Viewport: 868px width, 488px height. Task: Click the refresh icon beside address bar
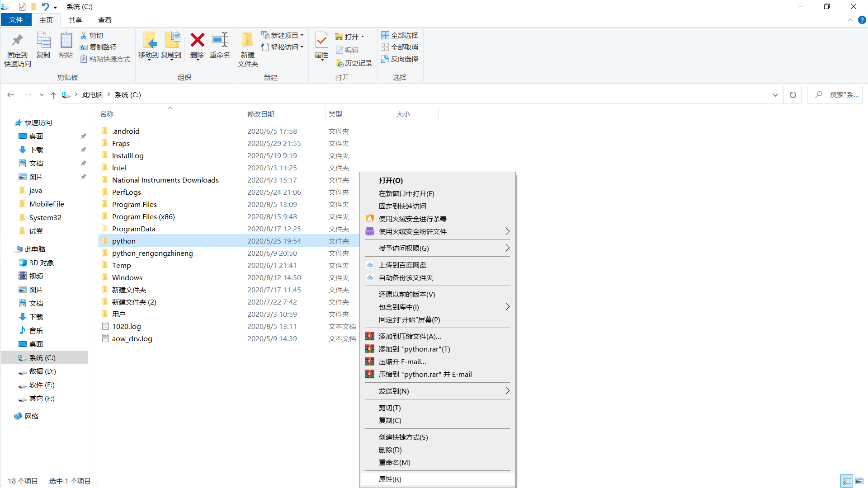(793, 95)
